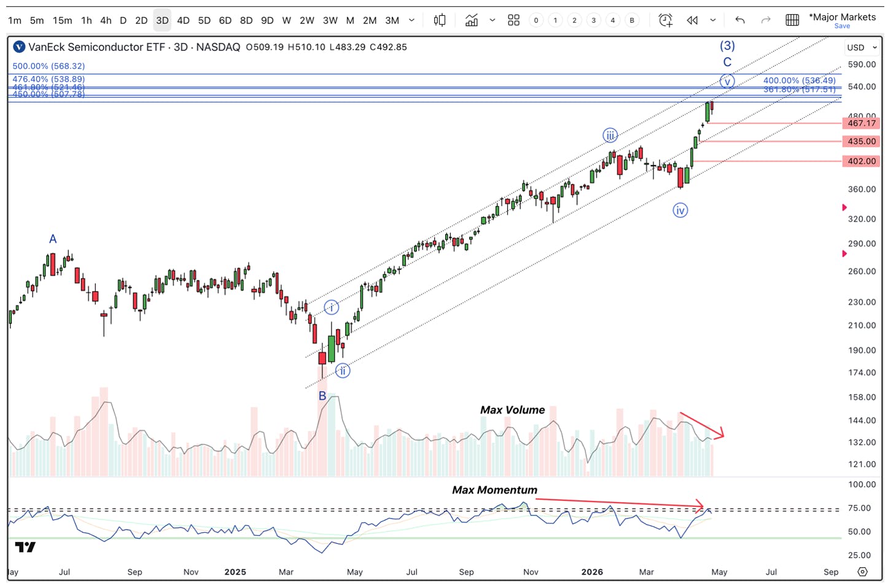
Task: Select the circled B toolbar button
Action: pyautogui.click(x=632, y=20)
